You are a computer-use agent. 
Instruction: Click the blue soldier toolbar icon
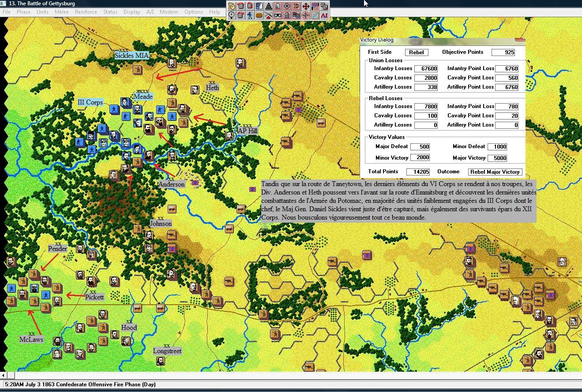click(x=250, y=15)
